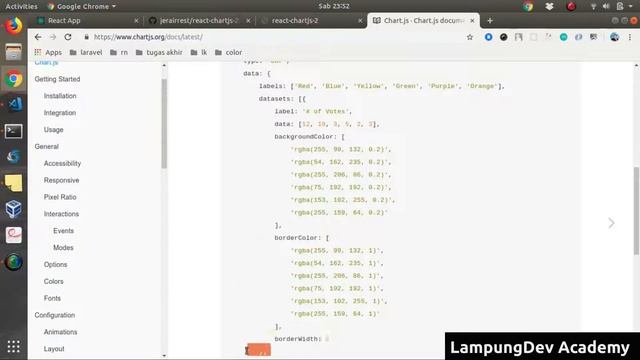The image size is (640, 360).
Task: Open clock and calendar Sab 23:52
Action: (334, 6)
